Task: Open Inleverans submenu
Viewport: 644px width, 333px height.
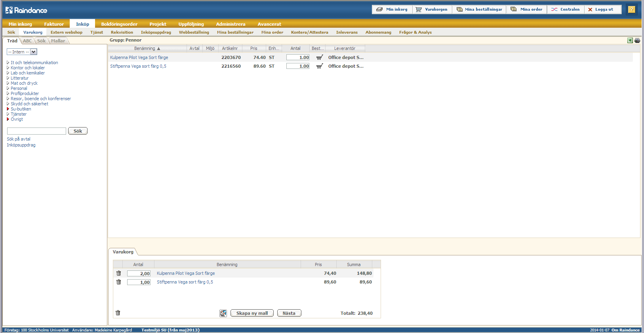Action: click(347, 32)
